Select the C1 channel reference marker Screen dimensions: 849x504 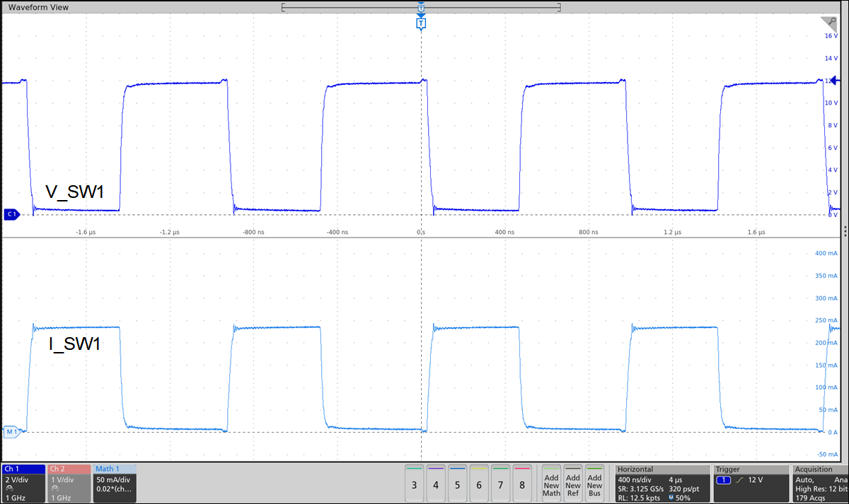click(10, 214)
